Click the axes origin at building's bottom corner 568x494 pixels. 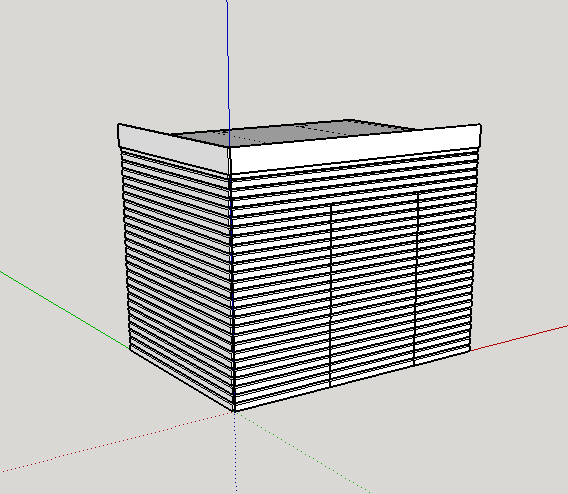(234, 411)
